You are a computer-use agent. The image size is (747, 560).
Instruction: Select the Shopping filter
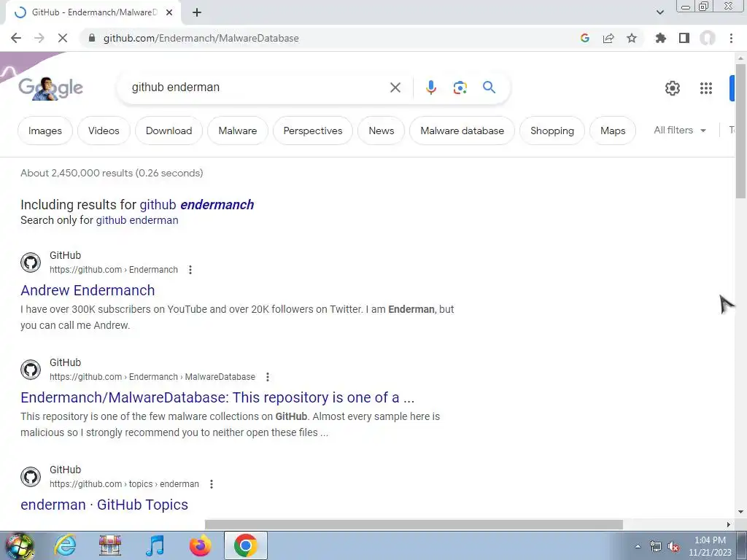coord(551,131)
